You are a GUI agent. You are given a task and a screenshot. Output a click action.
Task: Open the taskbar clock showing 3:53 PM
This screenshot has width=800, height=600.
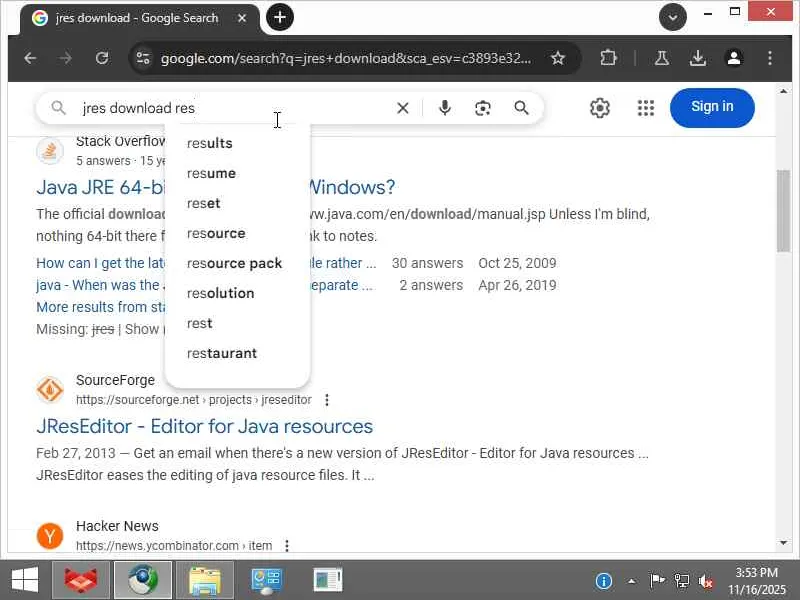click(757, 581)
